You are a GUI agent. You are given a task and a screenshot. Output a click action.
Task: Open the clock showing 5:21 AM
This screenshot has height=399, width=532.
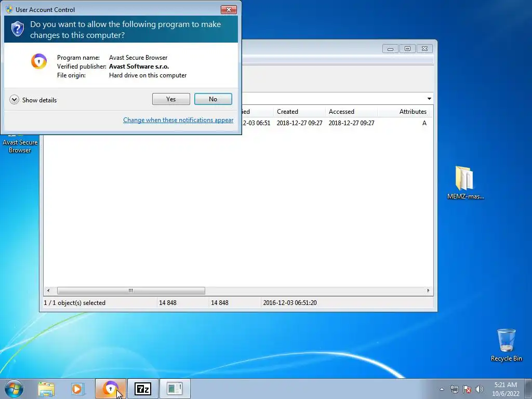(506, 389)
